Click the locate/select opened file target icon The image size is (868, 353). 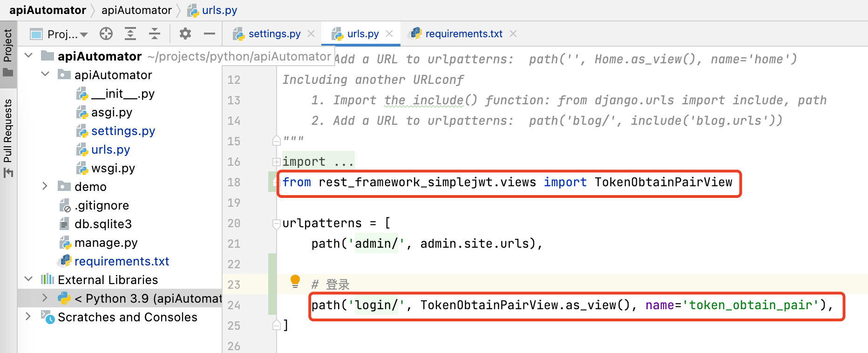(106, 34)
